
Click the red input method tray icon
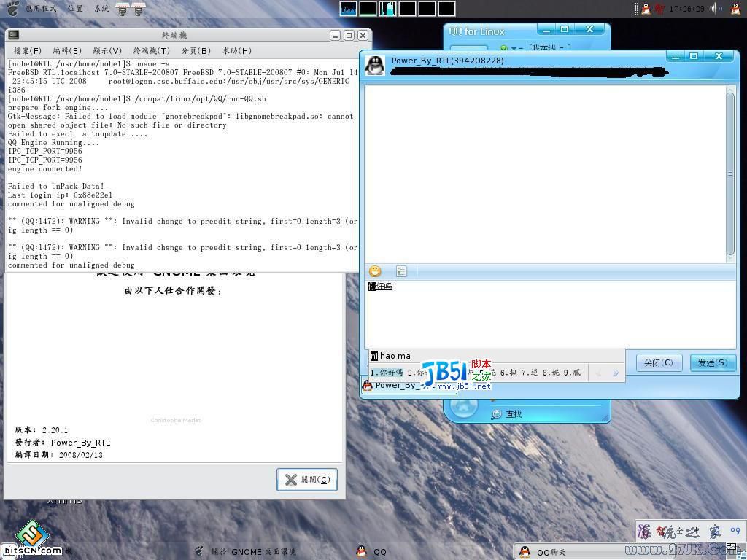coord(659,9)
